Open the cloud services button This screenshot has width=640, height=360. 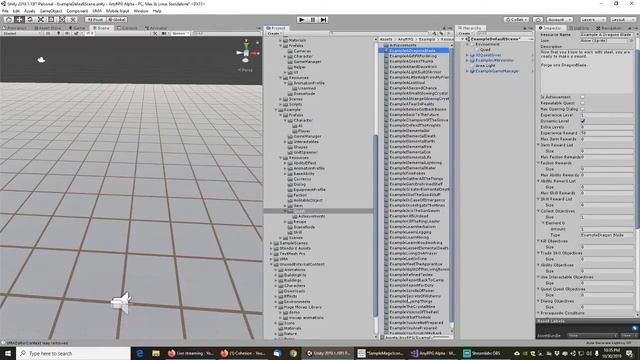(538, 20)
